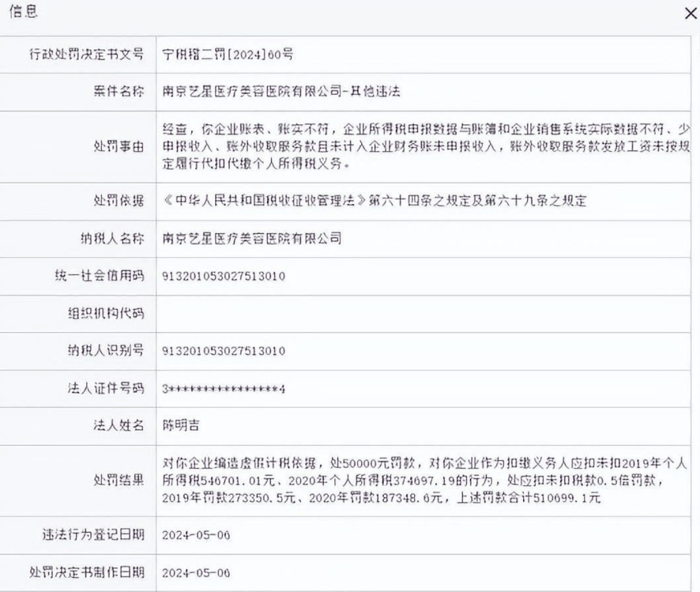
Task: Click the 案件名称 label
Action: point(119,91)
